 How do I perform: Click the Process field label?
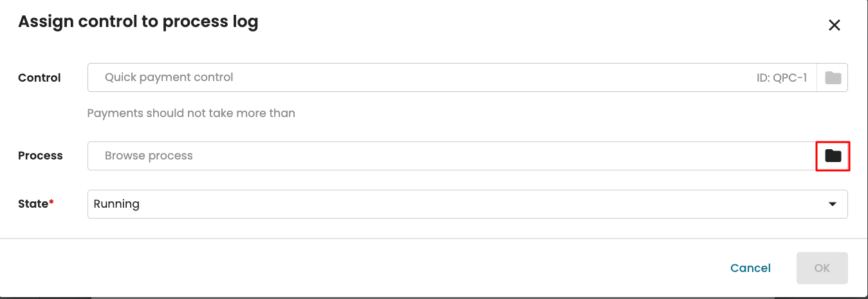[41, 156]
